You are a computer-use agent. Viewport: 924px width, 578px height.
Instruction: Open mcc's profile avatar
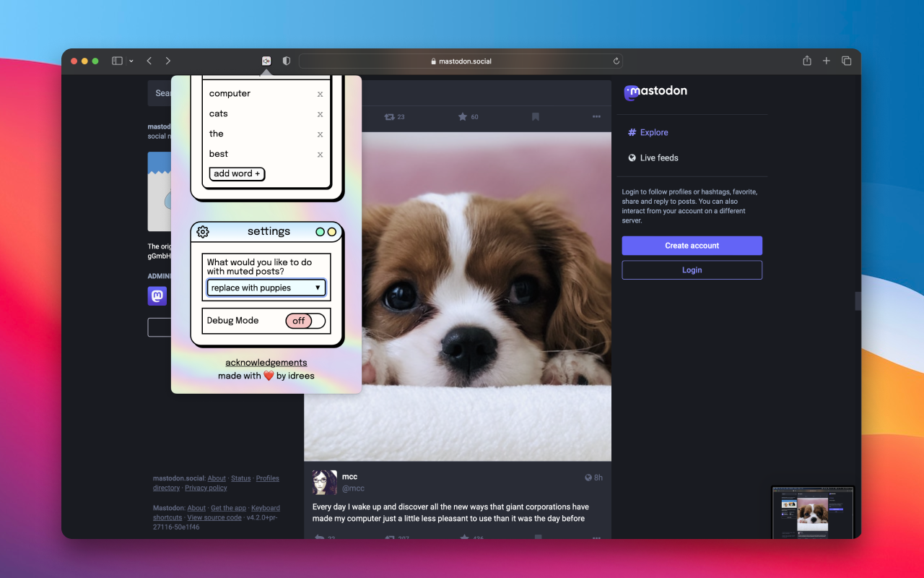pyautogui.click(x=325, y=482)
